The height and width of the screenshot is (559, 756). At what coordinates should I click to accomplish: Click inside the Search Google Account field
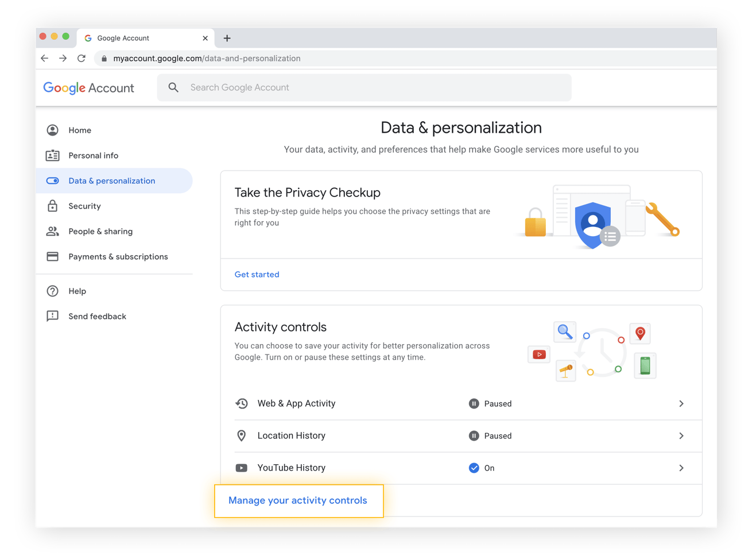pyautogui.click(x=287, y=87)
